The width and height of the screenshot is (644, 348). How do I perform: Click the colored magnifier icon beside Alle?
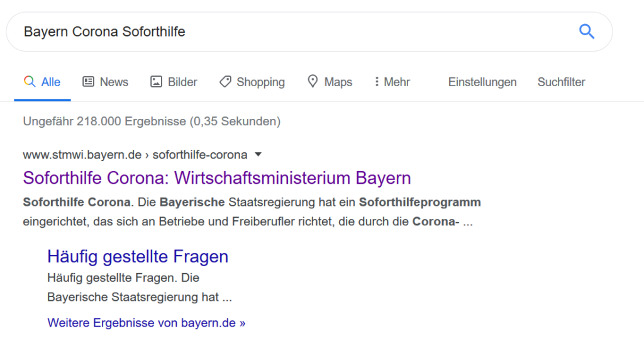click(29, 82)
